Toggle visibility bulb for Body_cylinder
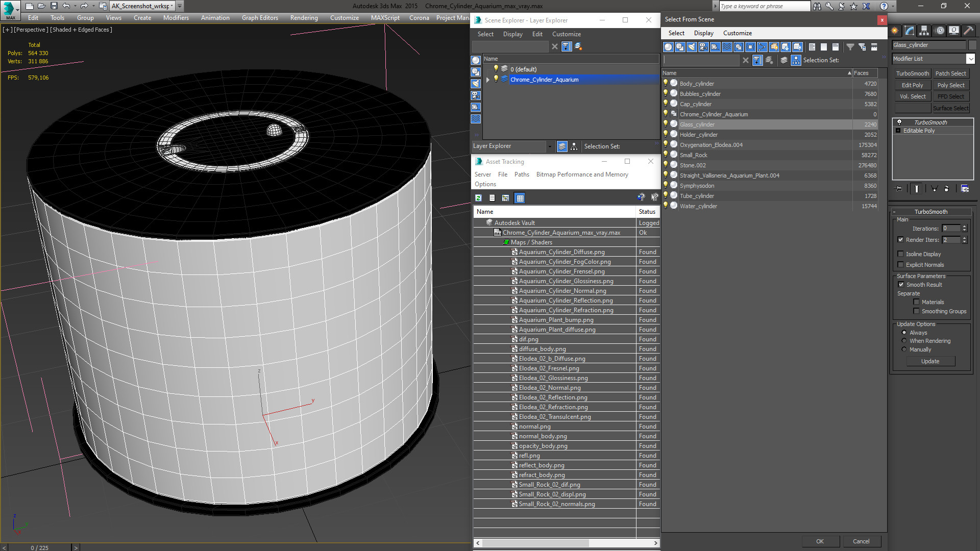 point(666,83)
